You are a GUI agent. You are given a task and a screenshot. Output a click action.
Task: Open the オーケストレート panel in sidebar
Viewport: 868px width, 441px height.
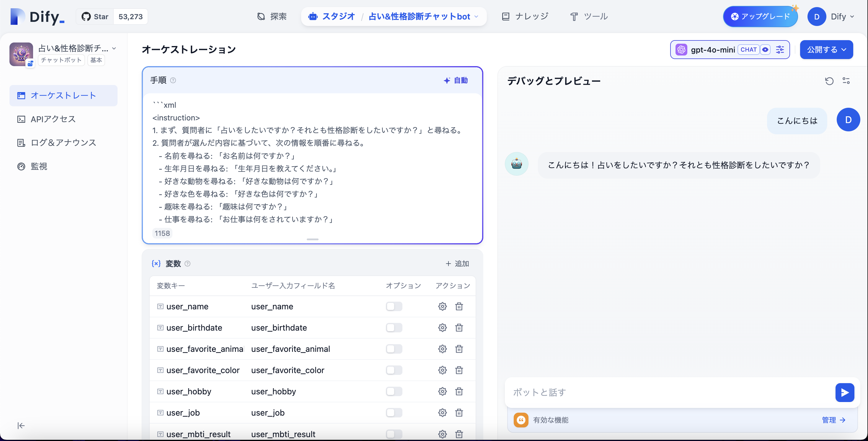click(x=63, y=95)
